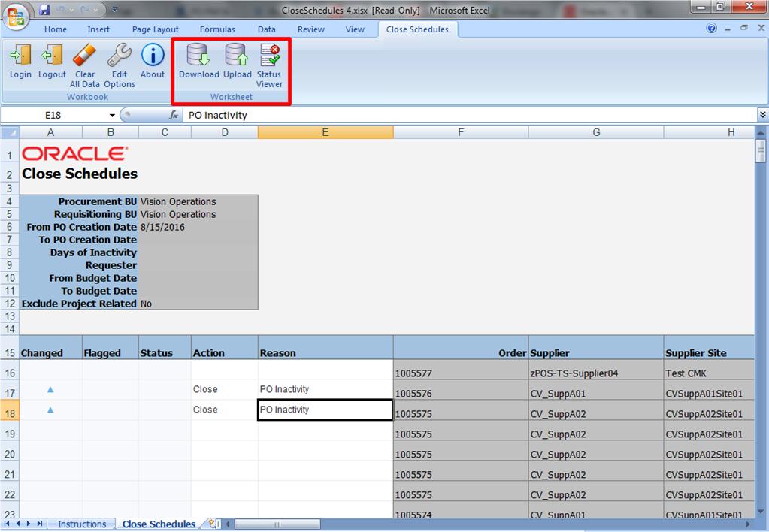Click the formula bar containing PO Inactivity
Image resolution: width=769 pixels, height=532 pixels.
pyautogui.click(x=470, y=115)
